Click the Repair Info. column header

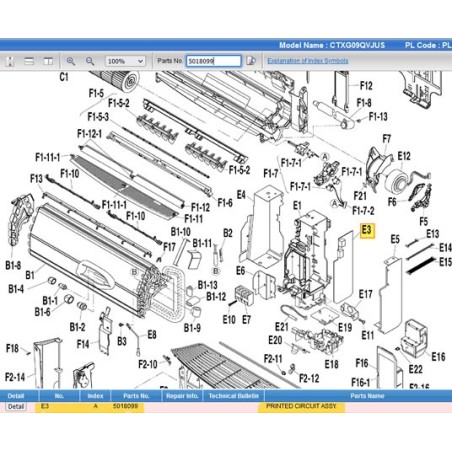tap(182, 396)
